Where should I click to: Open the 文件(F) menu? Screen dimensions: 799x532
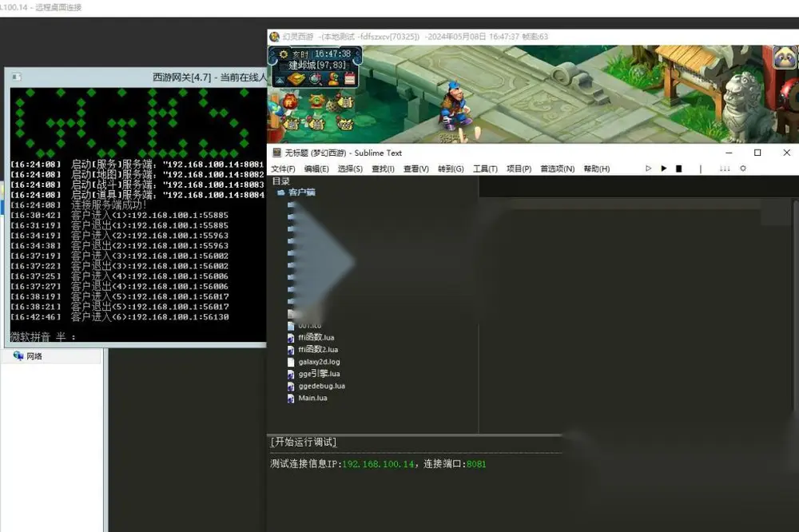(283, 169)
